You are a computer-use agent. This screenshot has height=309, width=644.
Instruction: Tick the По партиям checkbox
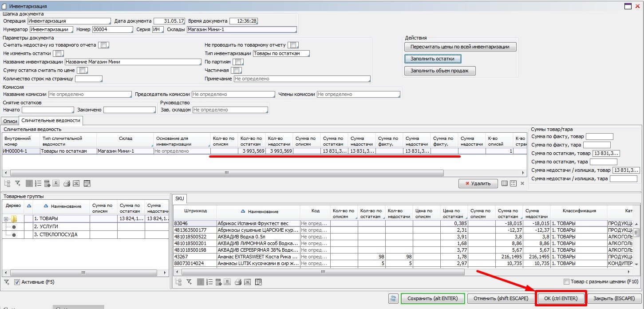point(239,62)
